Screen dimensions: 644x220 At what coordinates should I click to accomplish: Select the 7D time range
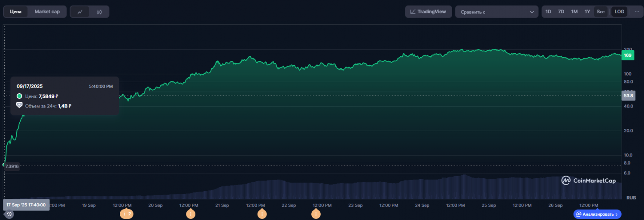pos(561,12)
